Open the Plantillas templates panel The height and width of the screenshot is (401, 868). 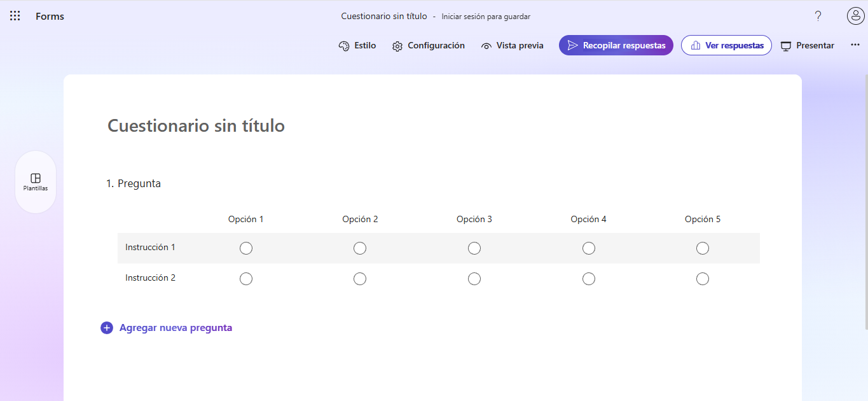coord(35,181)
